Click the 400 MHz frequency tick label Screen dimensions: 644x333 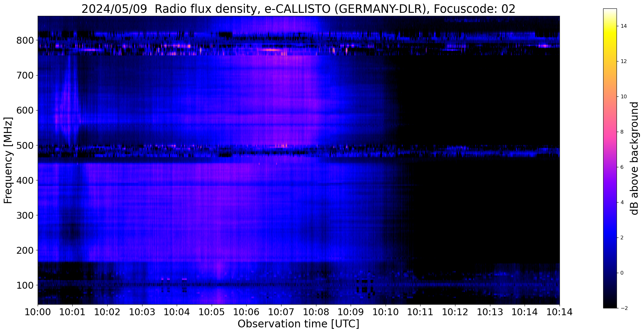click(25, 180)
